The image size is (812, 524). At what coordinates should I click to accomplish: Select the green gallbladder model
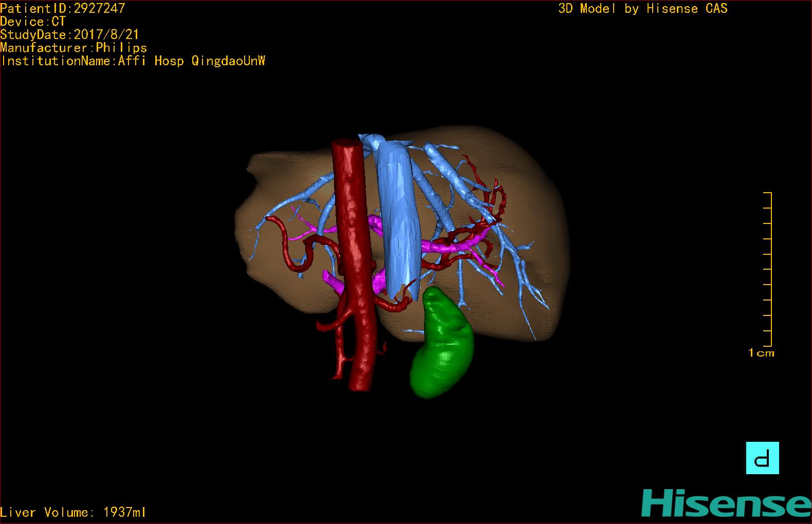(x=442, y=344)
